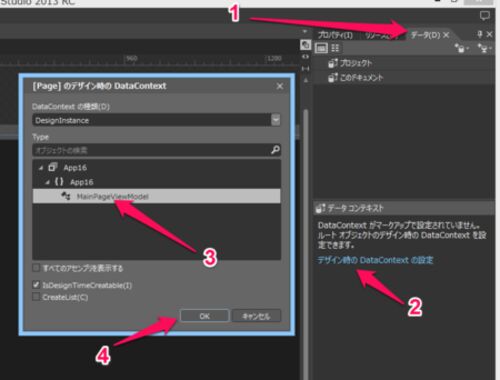
Task: Close the DataContext dialog with X
Action: click(280, 86)
